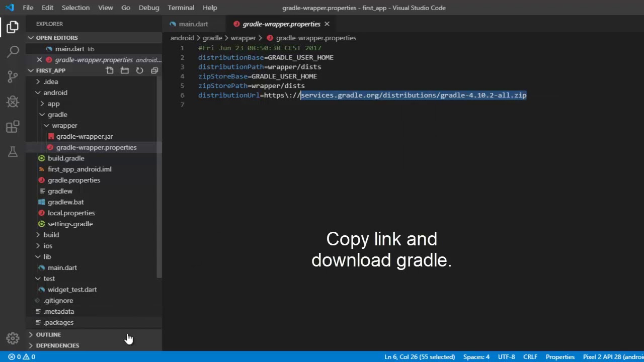This screenshot has height=362, width=644.
Task: Open the Extensions view icon
Action: [13, 127]
